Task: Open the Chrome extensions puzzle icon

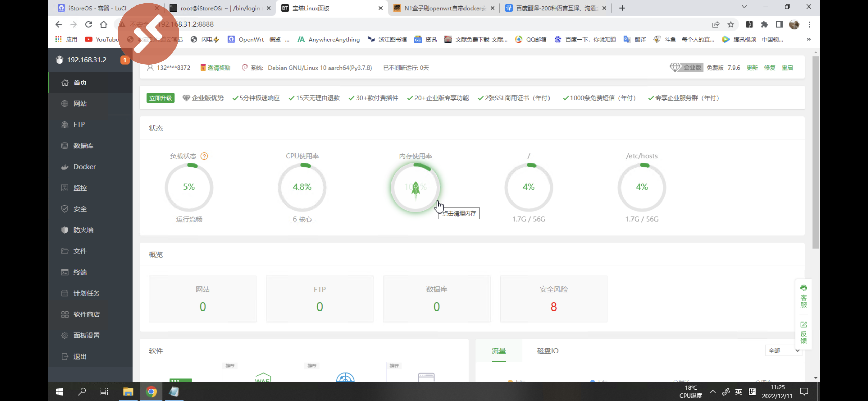Action: pyautogui.click(x=764, y=24)
